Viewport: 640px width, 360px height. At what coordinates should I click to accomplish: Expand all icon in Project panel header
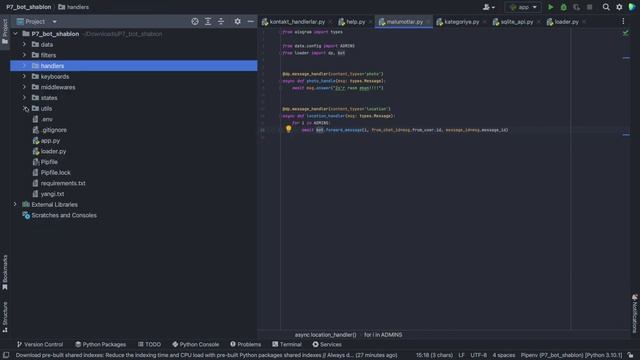click(x=208, y=22)
